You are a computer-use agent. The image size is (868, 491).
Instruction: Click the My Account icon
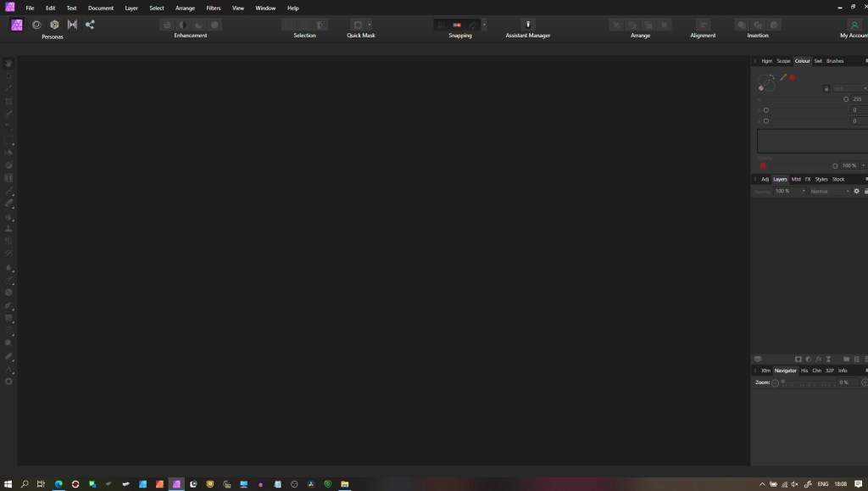[x=854, y=25]
